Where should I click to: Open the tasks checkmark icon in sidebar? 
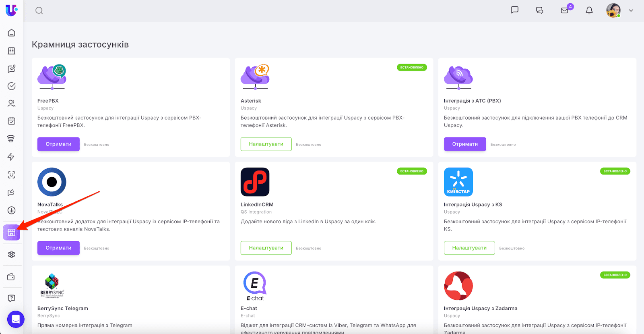click(11, 86)
